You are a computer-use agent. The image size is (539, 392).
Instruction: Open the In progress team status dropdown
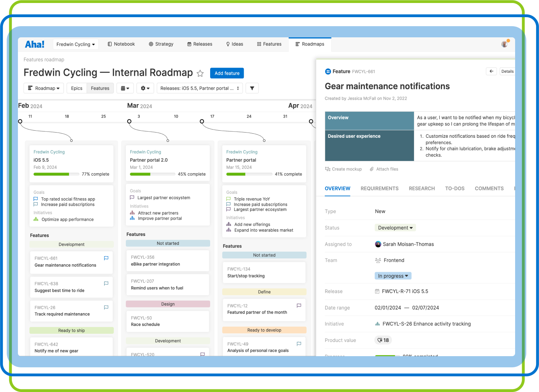pos(393,276)
